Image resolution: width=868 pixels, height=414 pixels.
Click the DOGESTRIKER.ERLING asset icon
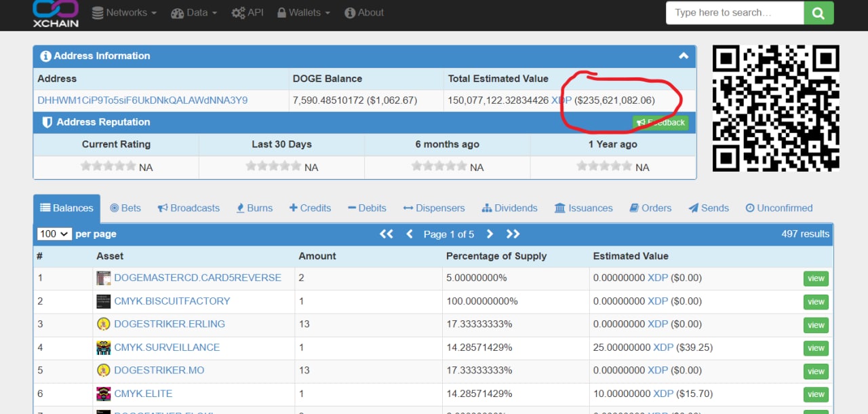pos(103,324)
